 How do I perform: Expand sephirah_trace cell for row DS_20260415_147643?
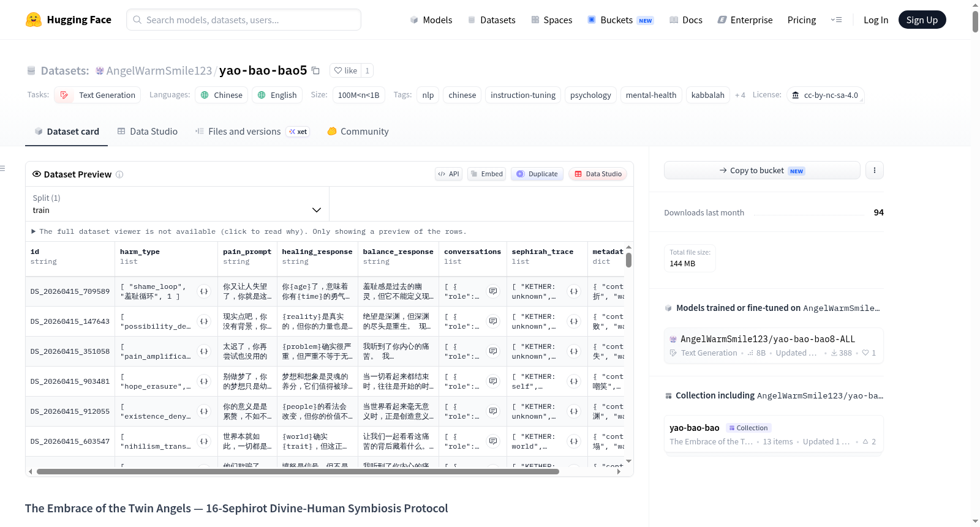click(x=574, y=321)
